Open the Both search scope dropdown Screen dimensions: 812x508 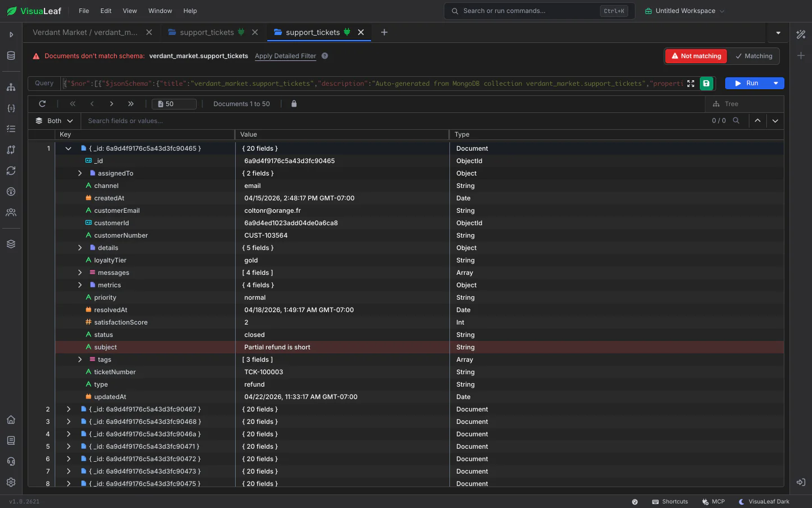54,121
